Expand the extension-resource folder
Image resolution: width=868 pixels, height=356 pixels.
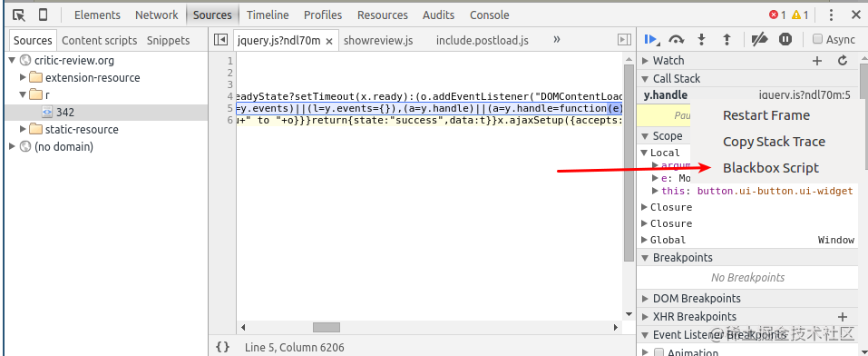pyautogui.click(x=23, y=77)
